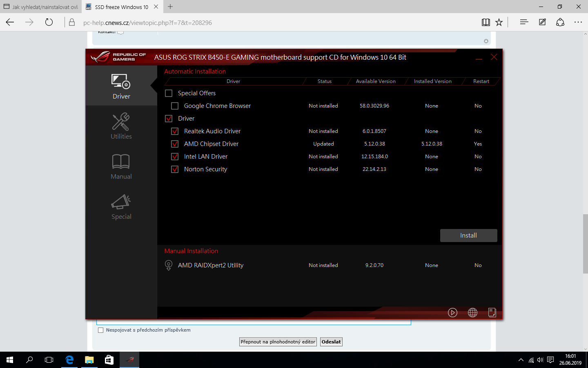588x368 pixels.
Task: Click the browser address bar URL
Action: point(147,23)
